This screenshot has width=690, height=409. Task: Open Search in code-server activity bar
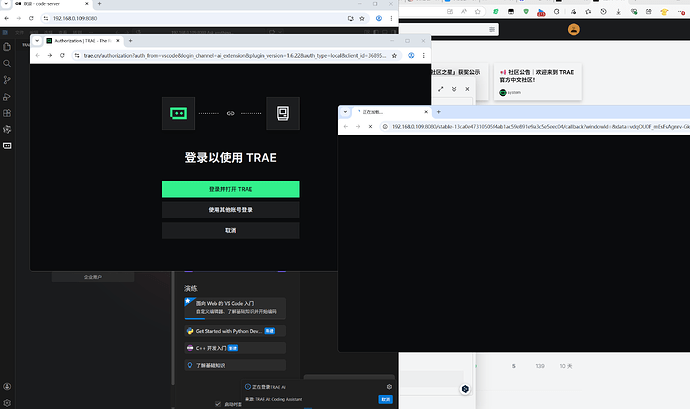pyautogui.click(x=7, y=63)
